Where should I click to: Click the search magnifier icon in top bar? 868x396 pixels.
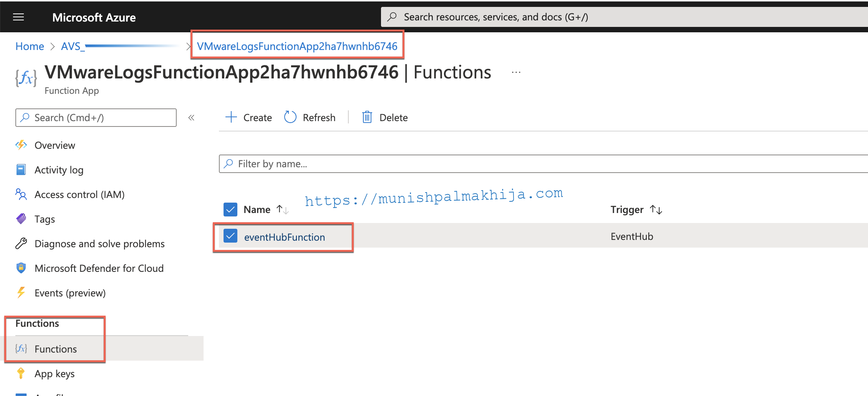coord(392,17)
